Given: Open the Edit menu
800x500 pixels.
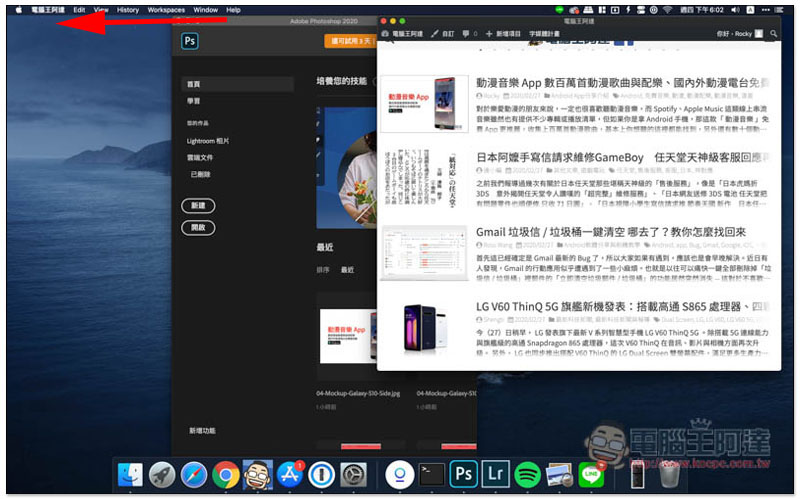Looking at the screenshot, I should pos(79,10).
